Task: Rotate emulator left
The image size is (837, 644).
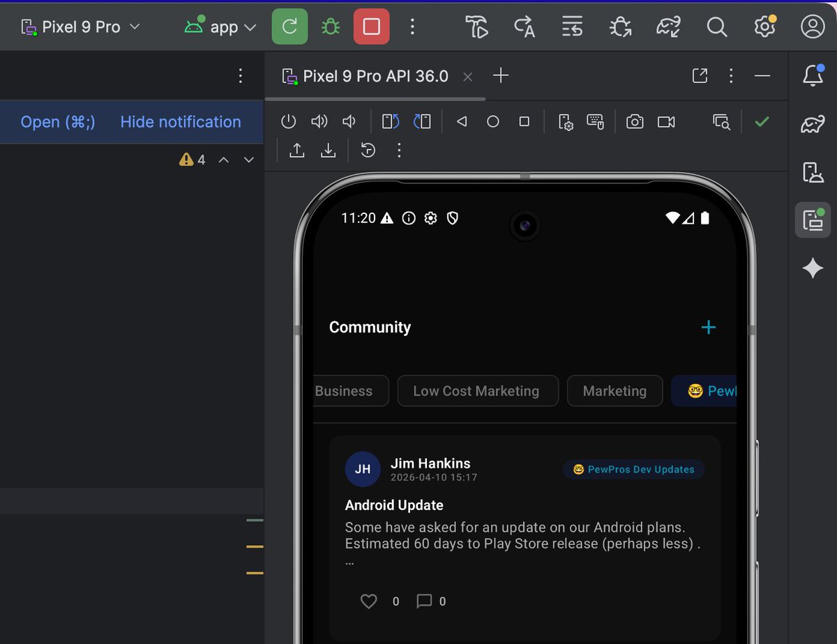Action: pyautogui.click(x=391, y=122)
